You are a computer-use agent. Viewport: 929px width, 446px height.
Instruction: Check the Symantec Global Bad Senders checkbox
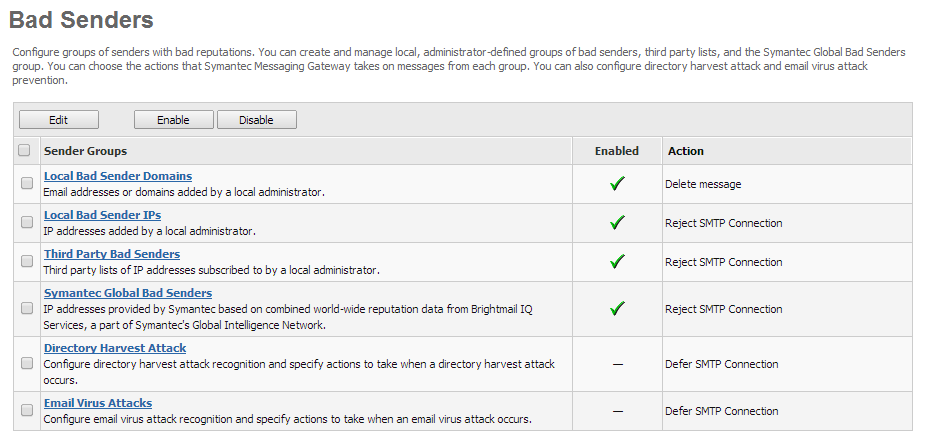pos(27,309)
